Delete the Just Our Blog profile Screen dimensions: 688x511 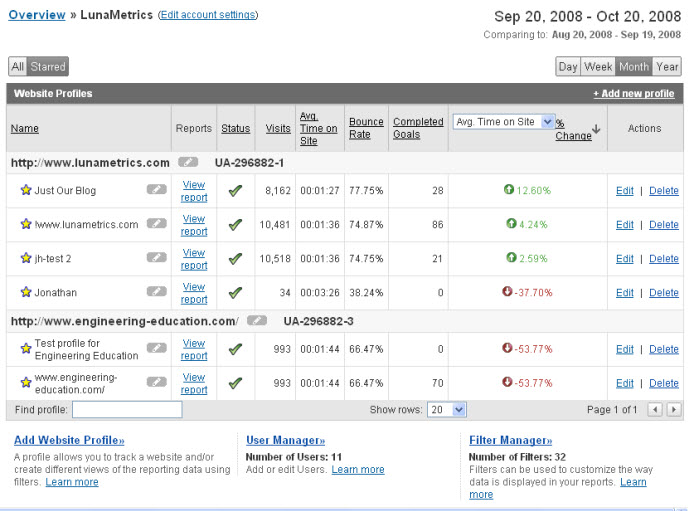click(x=663, y=190)
